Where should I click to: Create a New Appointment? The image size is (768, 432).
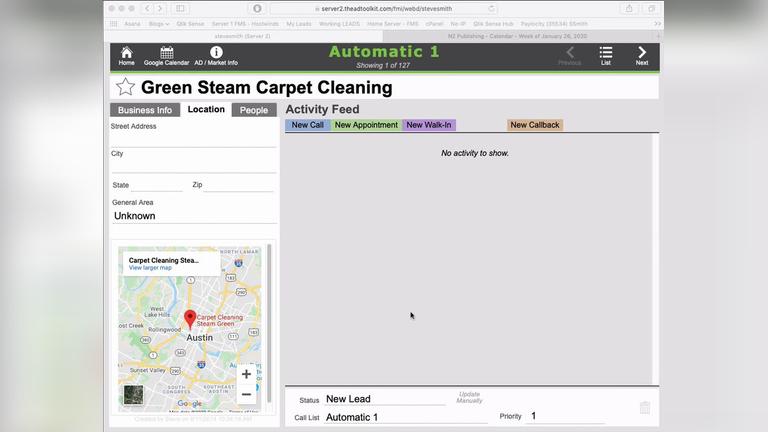(x=366, y=125)
